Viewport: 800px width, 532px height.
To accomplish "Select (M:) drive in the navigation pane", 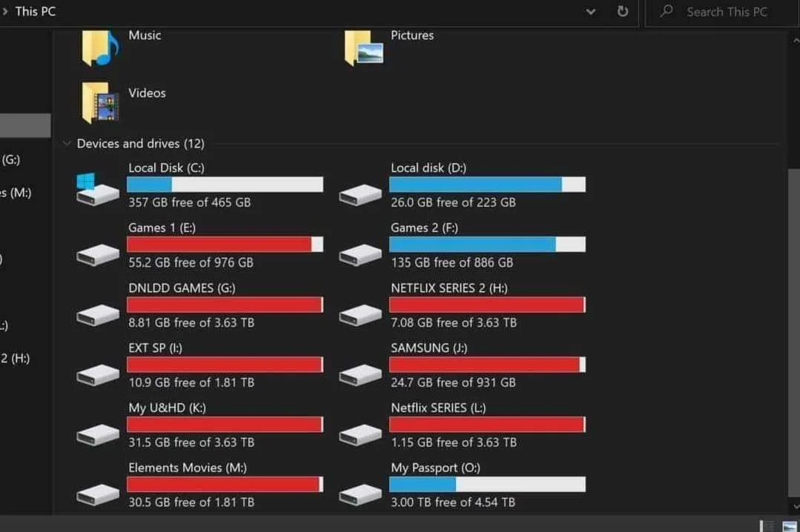I will pos(16,193).
